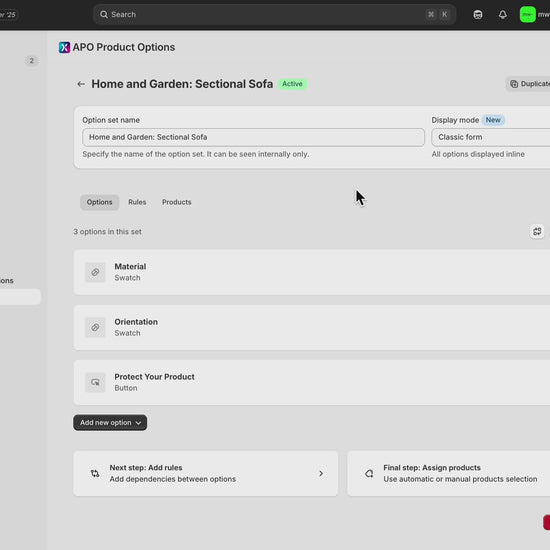
Task: Open the Final step: Assign products card
Action: [449, 474]
